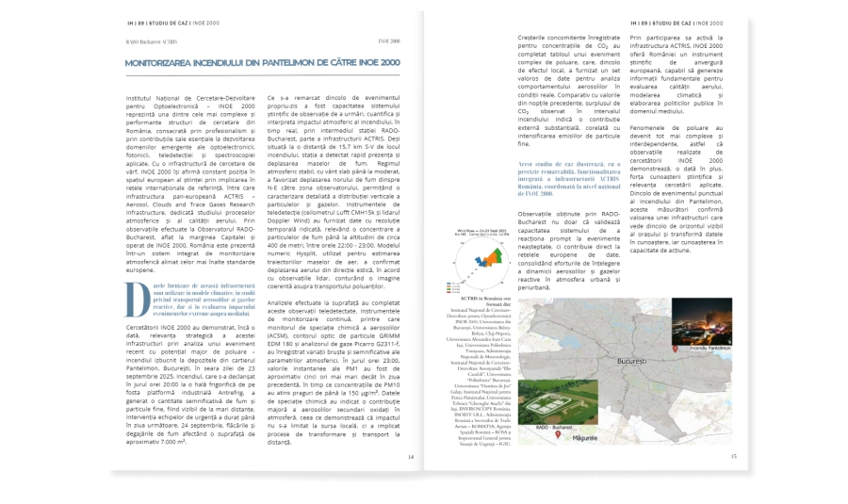848x504 pixels.
Task: Click page number 14
Action: 410,457
